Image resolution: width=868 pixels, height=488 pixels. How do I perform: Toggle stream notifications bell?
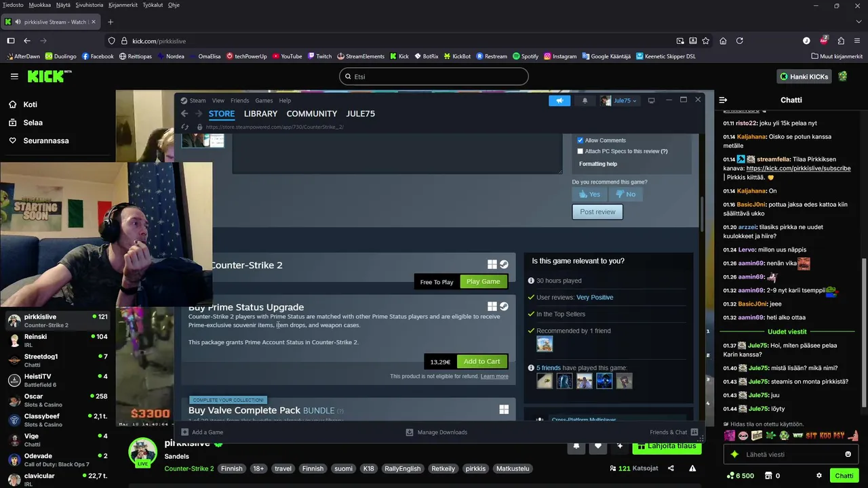point(576,446)
